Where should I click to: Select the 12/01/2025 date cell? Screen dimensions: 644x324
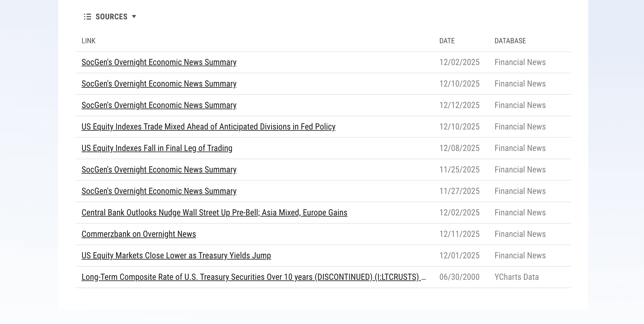(x=459, y=256)
